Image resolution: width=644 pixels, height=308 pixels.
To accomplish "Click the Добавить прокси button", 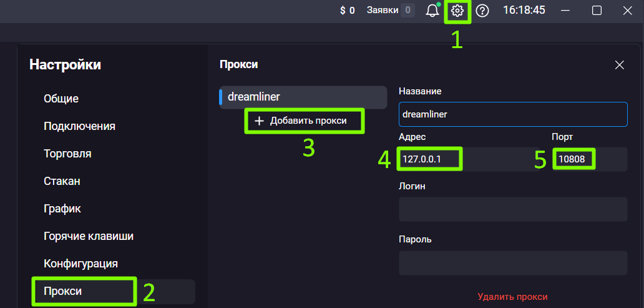I will coord(304,121).
